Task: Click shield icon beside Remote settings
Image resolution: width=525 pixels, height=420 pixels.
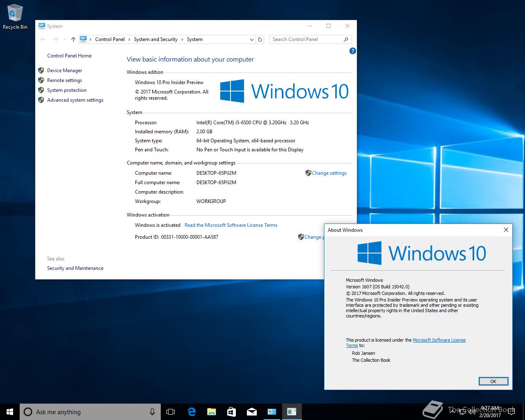Action: [x=41, y=80]
